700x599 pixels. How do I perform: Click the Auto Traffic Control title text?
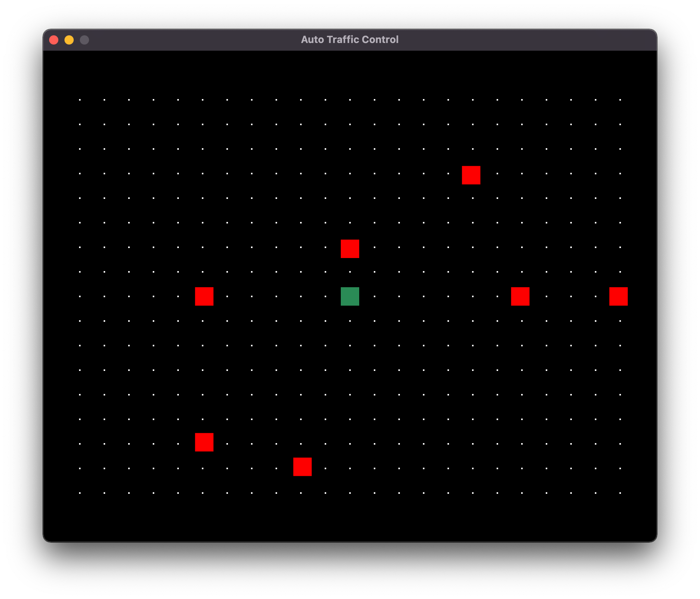(350, 39)
